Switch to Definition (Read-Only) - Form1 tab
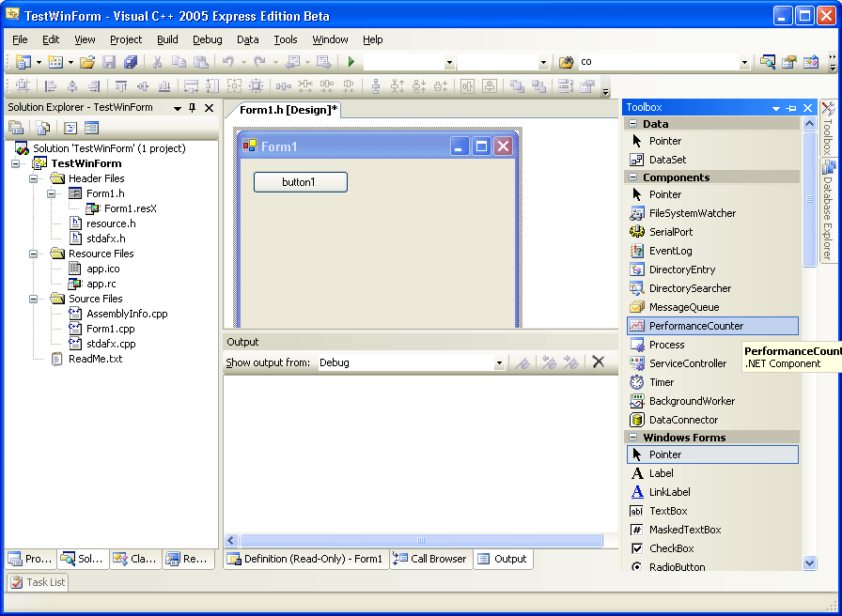Image resolution: width=842 pixels, height=616 pixels. pos(305,559)
